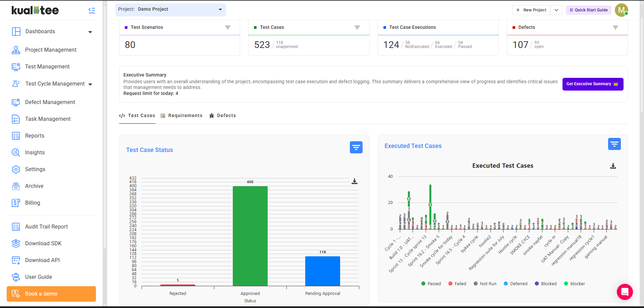Select the Insights icon in the sidebar
644x308 pixels.
pos(16,152)
